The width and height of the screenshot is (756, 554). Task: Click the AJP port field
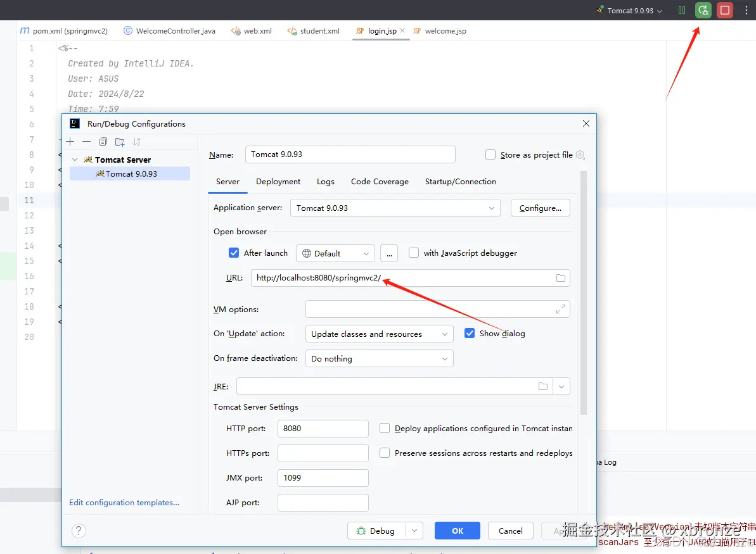click(323, 503)
